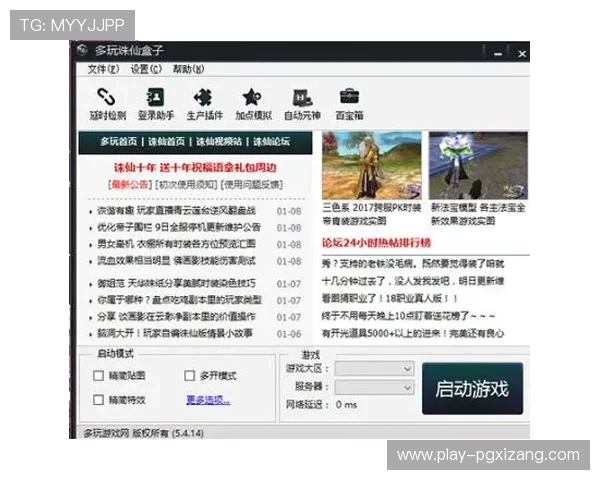Open caption 三色系 2017跨服PK时装
This screenshot has height=480, width=600.
pos(372,214)
